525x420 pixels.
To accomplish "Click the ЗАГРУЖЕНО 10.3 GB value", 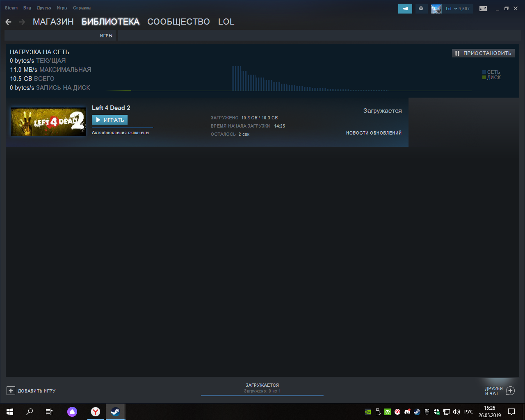I will [x=244, y=118].
